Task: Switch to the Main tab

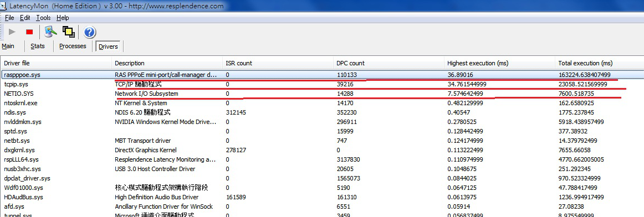Action: (8, 46)
